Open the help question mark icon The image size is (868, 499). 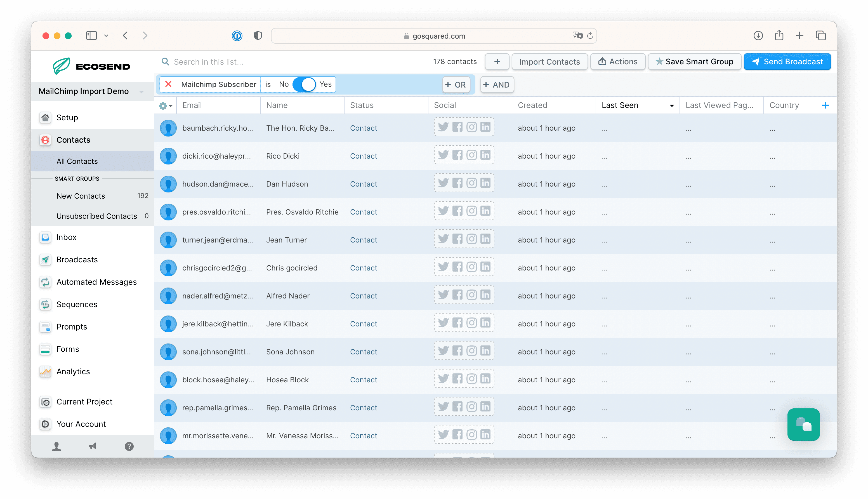[129, 446]
